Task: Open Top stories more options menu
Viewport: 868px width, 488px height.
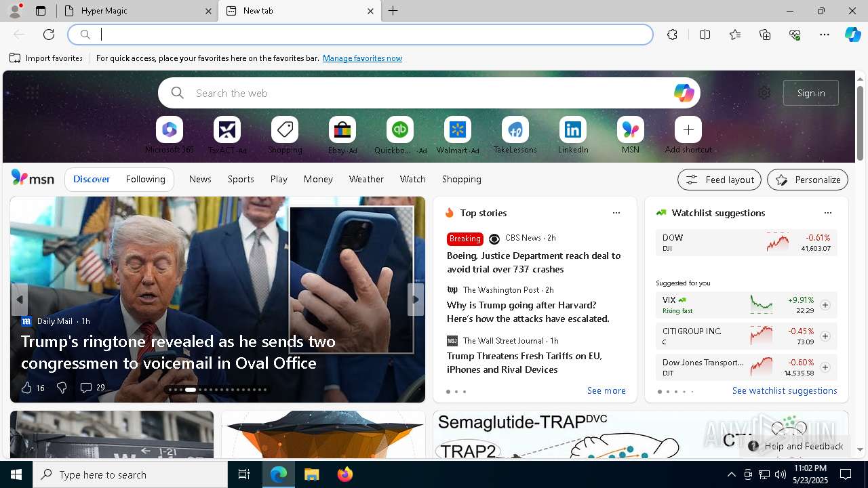Action: 616,213
